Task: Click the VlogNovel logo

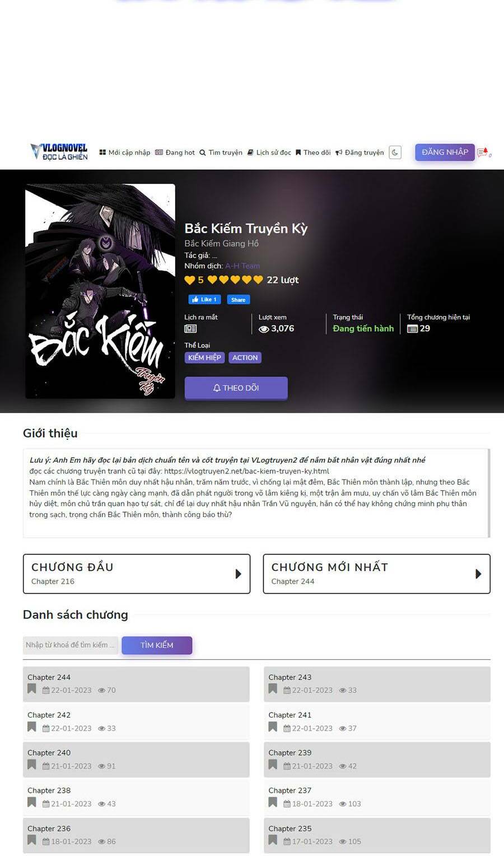Action: (x=59, y=152)
